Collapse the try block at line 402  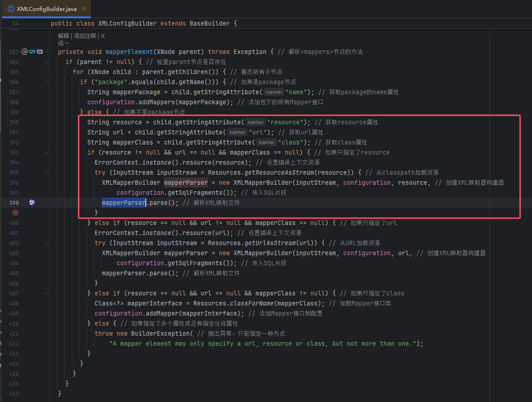(47, 243)
